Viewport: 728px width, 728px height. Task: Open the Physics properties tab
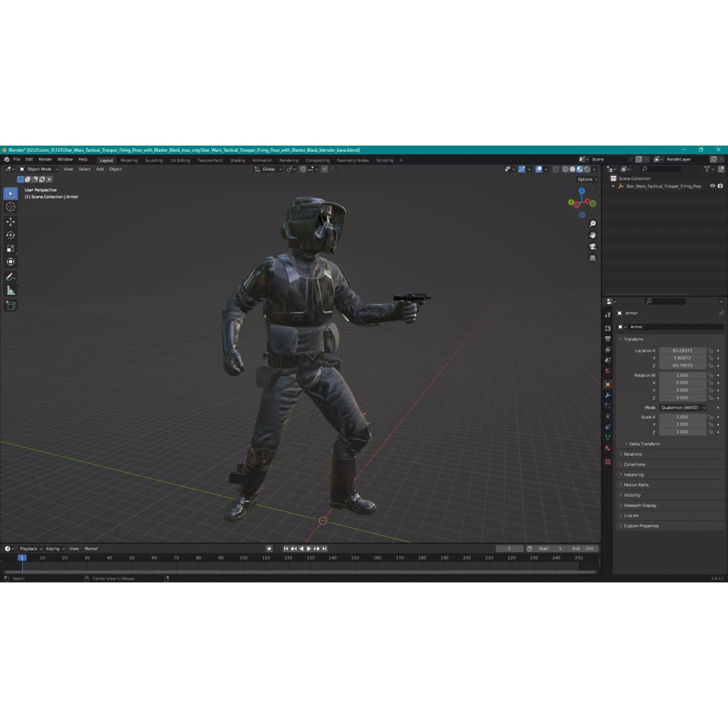(x=608, y=417)
